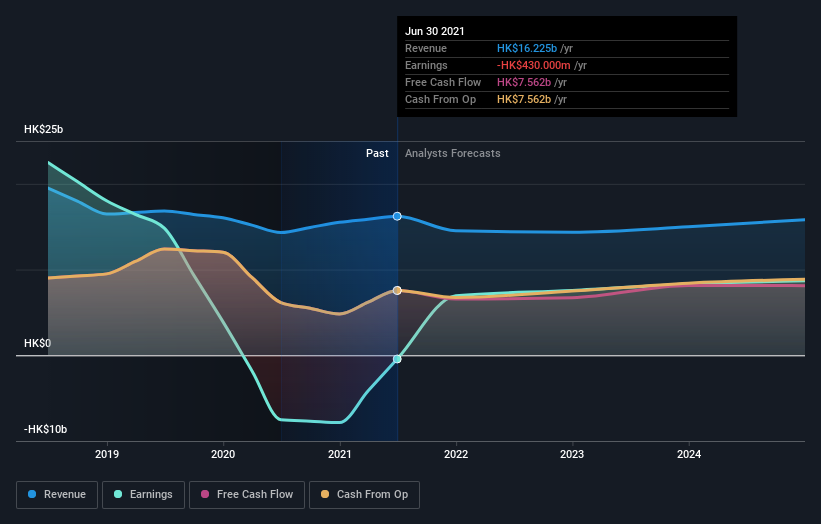The image size is (821, 524).
Task: Click the pink HK$7.562b Free Cash Flow value
Action: coord(524,82)
